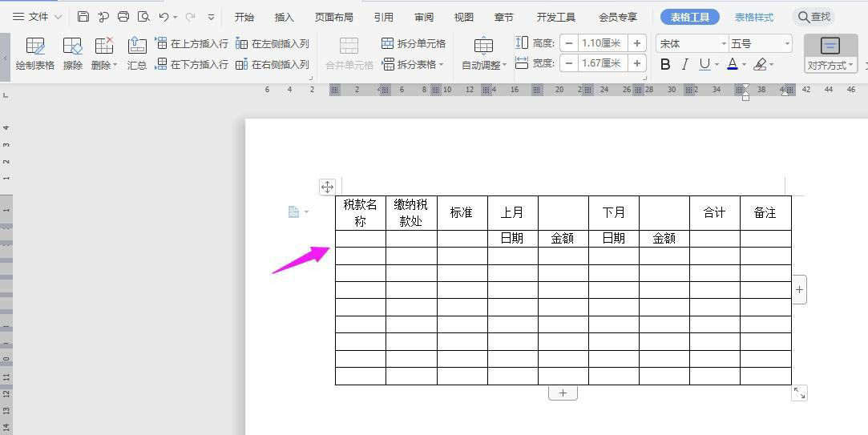
Task: Open the 开发工具 tab
Action: (555, 17)
